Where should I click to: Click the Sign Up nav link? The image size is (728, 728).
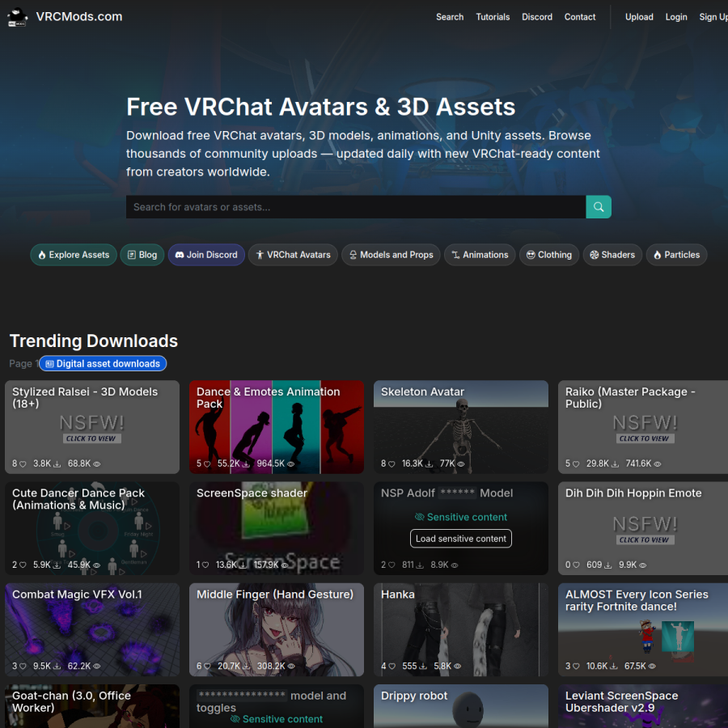713,17
